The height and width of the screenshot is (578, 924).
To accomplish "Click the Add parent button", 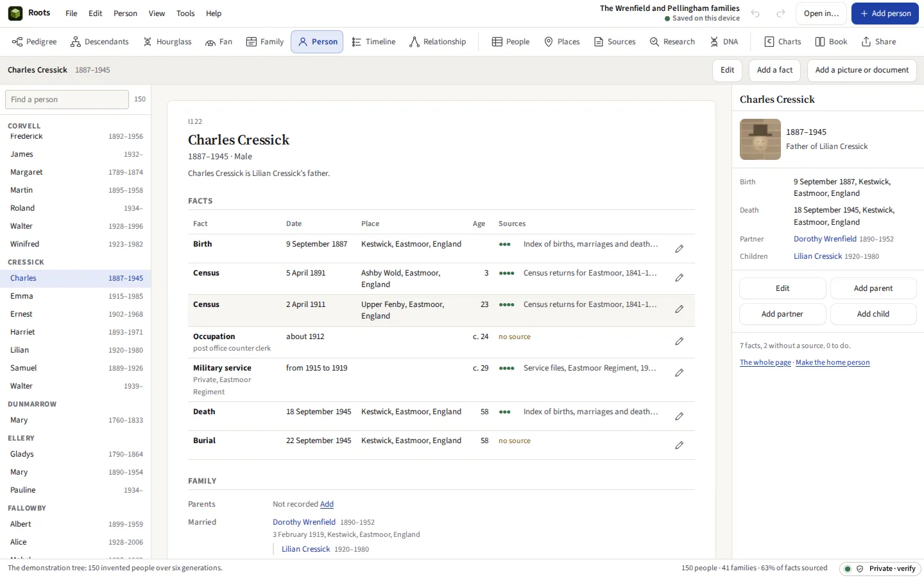I will tap(873, 288).
